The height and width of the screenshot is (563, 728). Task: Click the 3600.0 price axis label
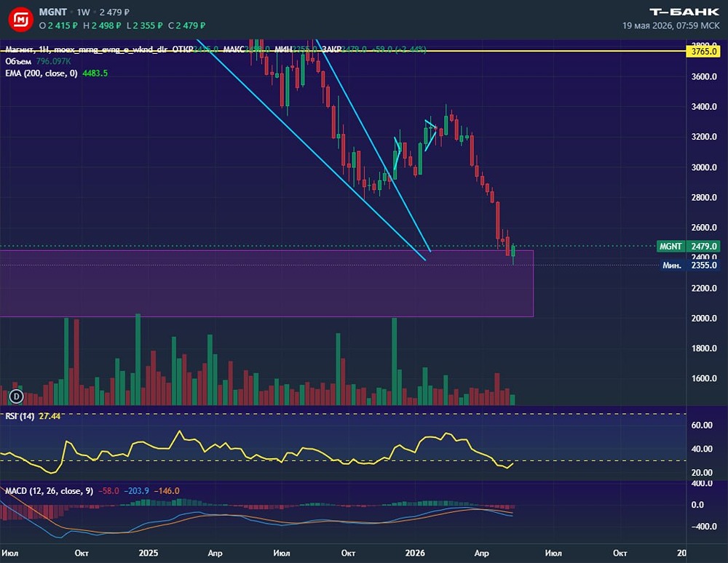[704, 76]
